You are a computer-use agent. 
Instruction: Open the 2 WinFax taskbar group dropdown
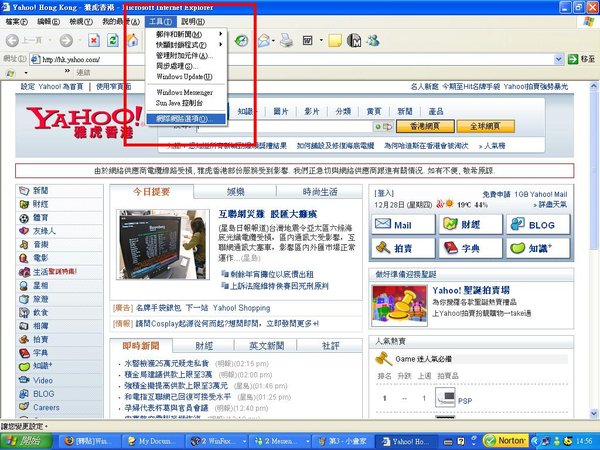245,441
